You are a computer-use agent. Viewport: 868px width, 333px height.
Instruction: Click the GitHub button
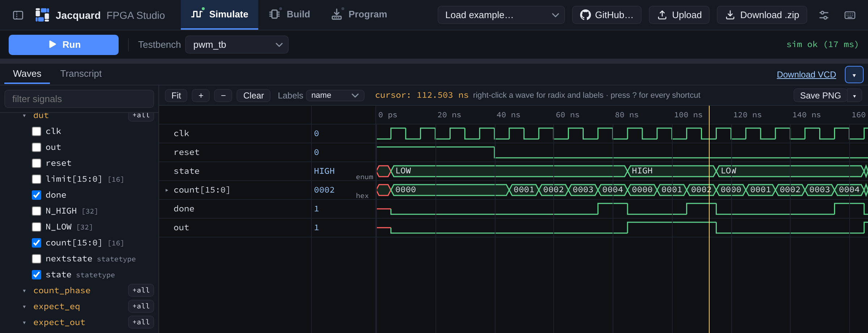pos(607,15)
